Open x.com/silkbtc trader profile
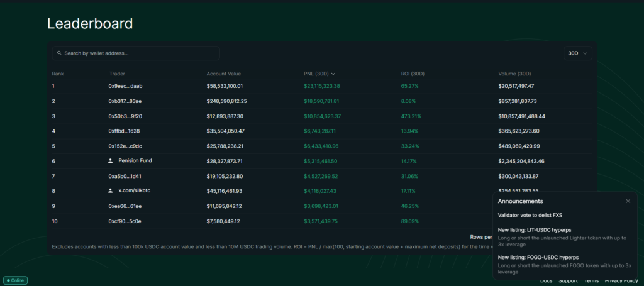This screenshot has height=286, width=644. point(137,190)
